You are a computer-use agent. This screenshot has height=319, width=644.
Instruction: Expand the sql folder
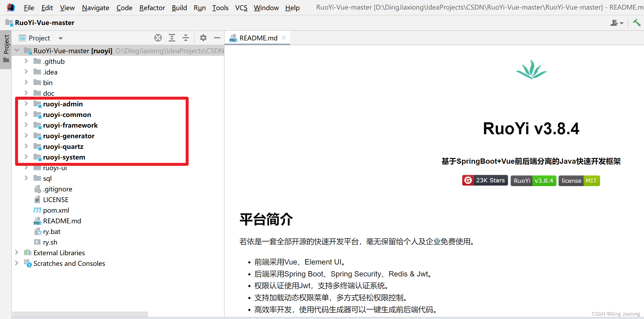[26, 178]
